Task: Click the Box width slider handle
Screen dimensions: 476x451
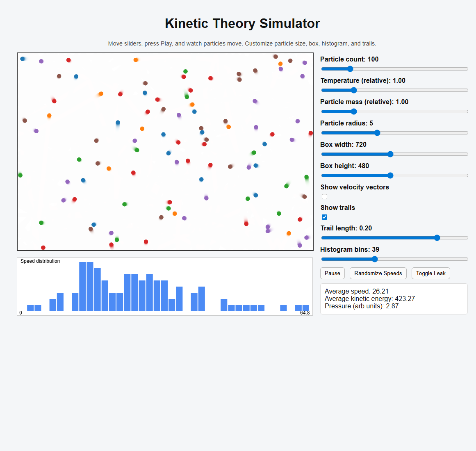Action: coord(390,154)
